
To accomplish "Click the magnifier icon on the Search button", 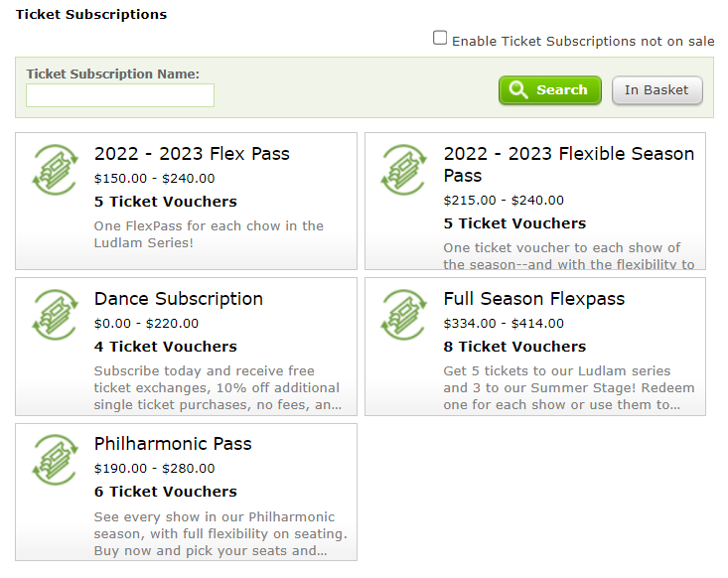I will tap(517, 90).
